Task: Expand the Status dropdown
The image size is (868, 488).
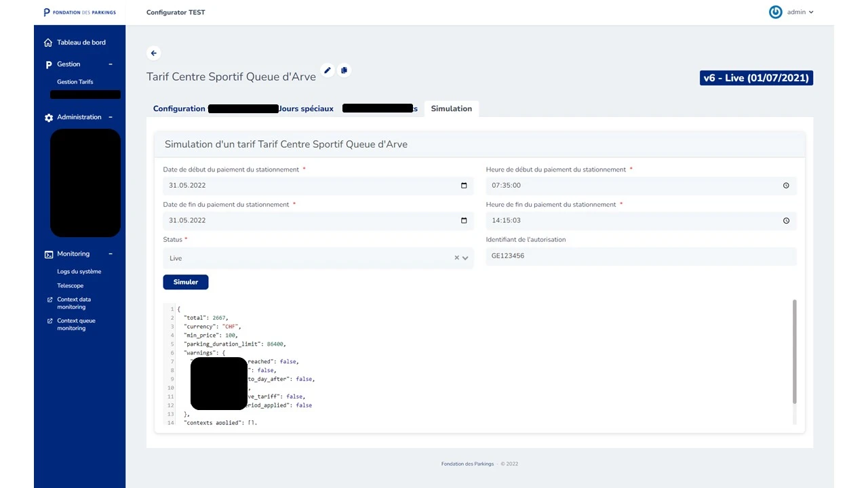Action: point(465,258)
